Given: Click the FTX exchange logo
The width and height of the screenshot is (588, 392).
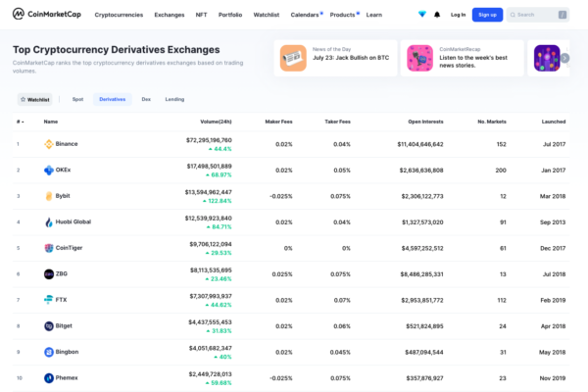Looking at the screenshot, I should click(x=49, y=300).
